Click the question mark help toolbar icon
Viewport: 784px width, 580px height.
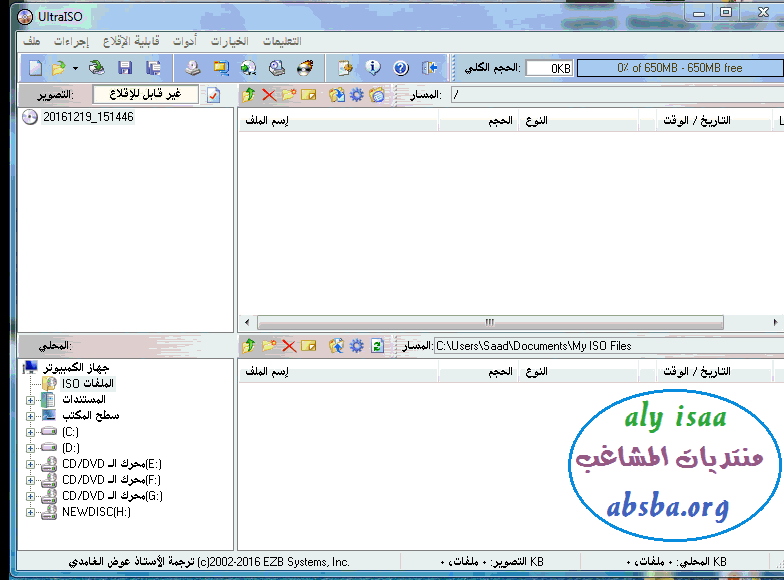point(401,68)
